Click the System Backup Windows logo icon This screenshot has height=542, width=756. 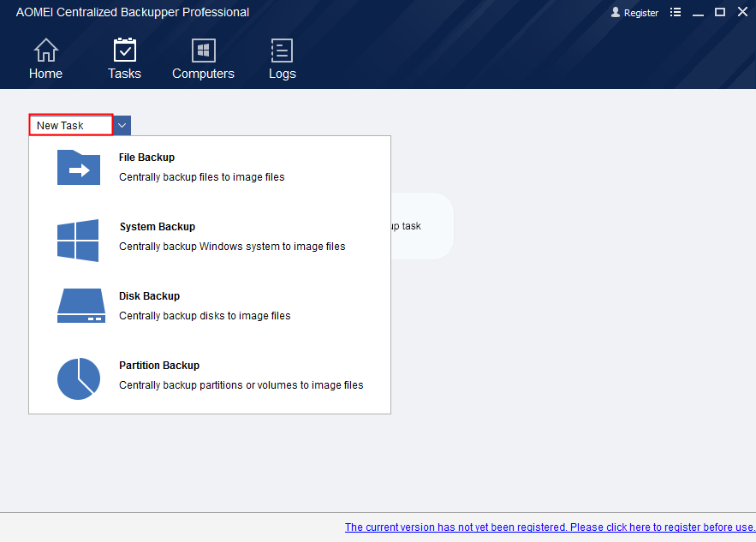tap(78, 241)
